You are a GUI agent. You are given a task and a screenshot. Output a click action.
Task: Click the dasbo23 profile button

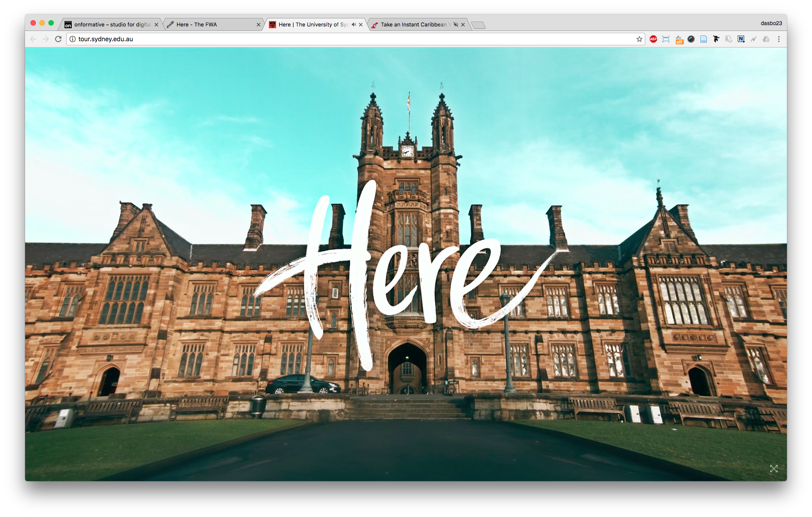(x=771, y=23)
